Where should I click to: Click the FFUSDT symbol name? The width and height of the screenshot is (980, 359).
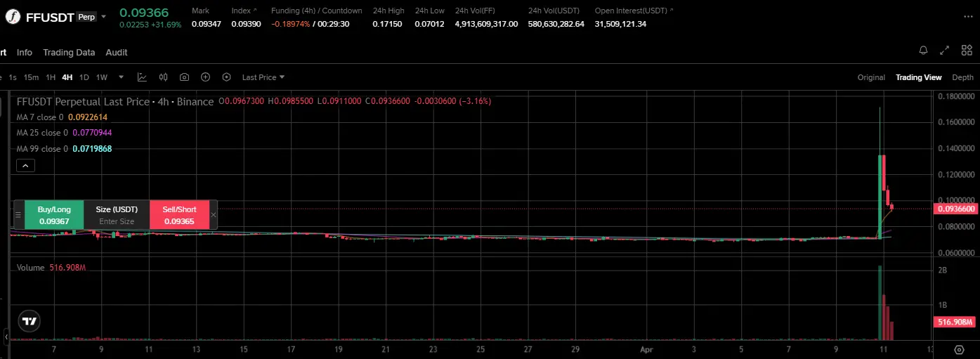click(50, 17)
